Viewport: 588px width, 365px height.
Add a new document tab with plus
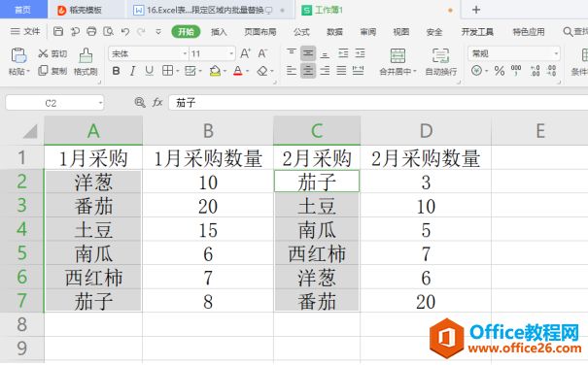476,10
